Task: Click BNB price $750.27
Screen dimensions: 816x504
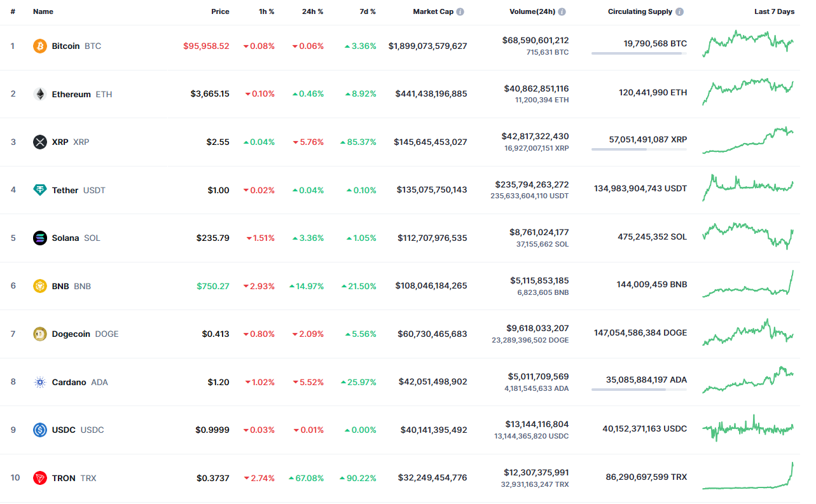Action: click(x=213, y=286)
